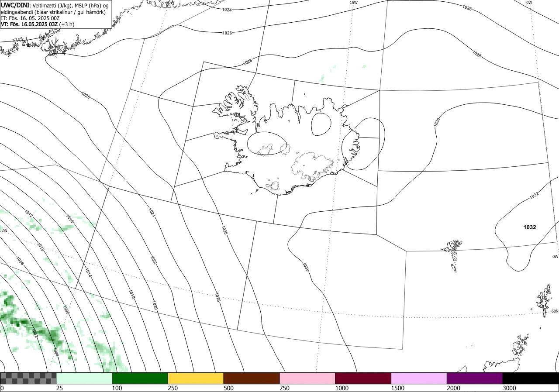The width and height of the screenshot is (559, 392).
Task: Click the '60N' latitude label near Shetland
Action: click(x=555, y=311)
